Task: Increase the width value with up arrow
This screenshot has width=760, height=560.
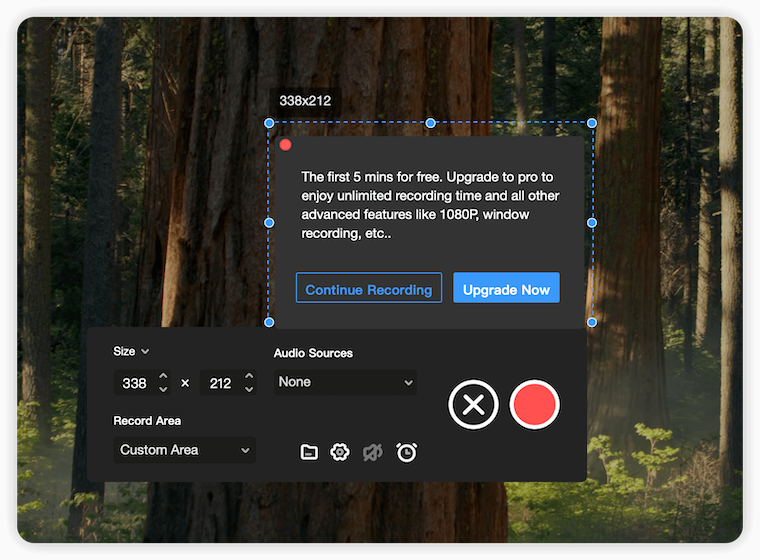Action: point(164,377)
